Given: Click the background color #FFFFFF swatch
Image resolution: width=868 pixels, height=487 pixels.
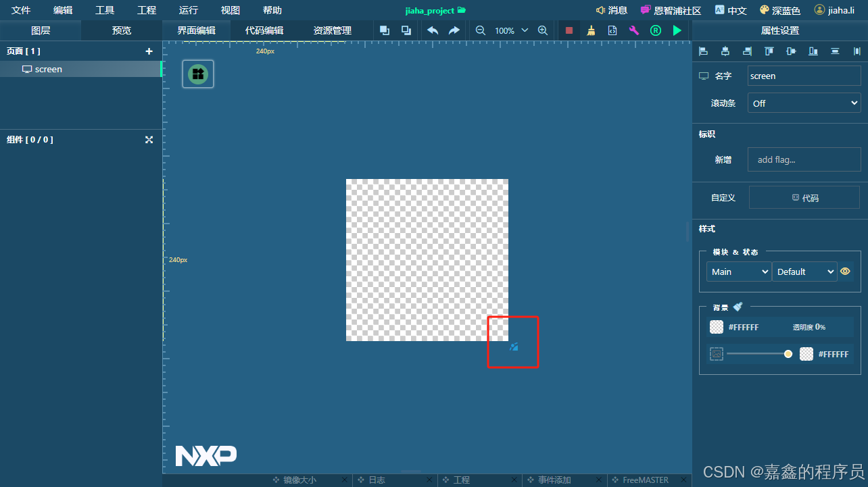Looking at the screenshot, I should [717, 327].
